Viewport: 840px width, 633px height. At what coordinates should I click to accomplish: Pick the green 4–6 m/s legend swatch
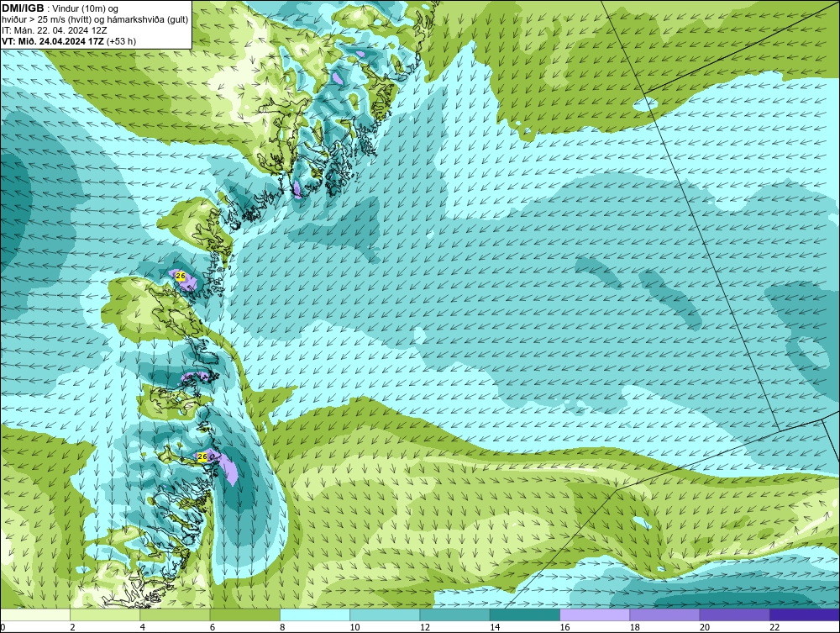point(176,615)
